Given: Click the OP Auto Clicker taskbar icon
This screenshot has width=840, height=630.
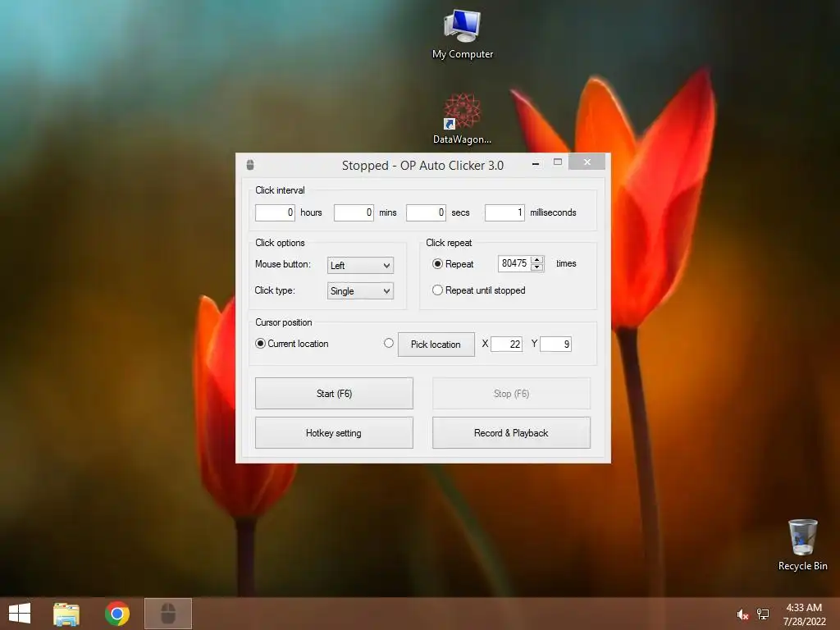Looking at the screenshot, I should coord(168,614).
